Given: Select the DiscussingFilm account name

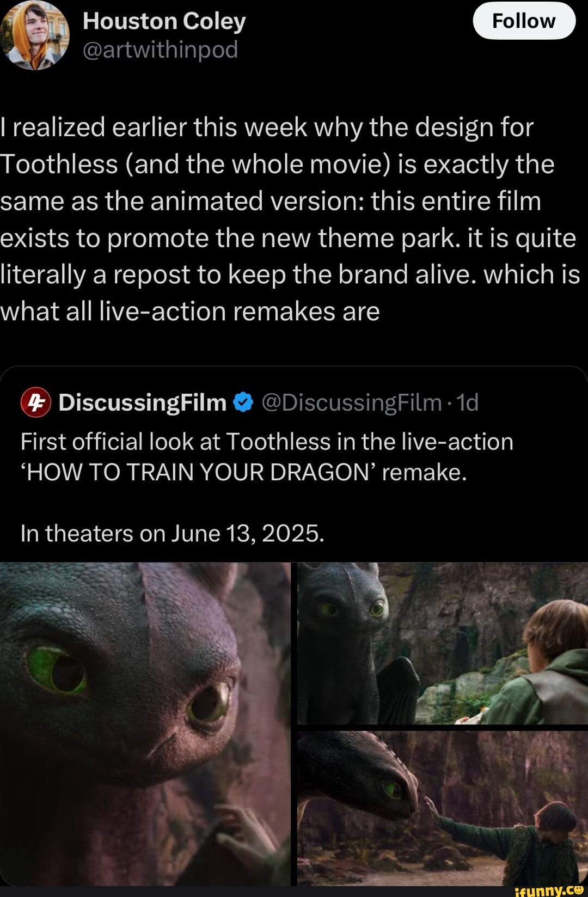Looking at the screenshot, I should tap(142, 402).
